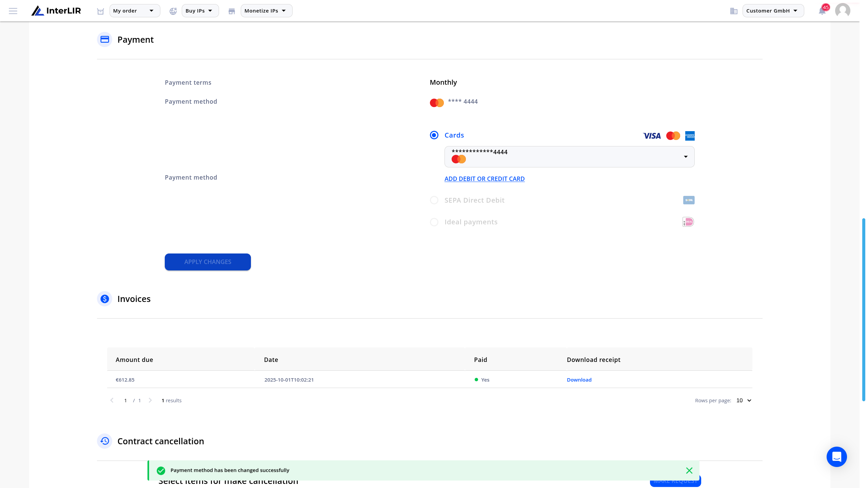
Task: Click the €612.85 amount cell
Action: tap(125, 380)
